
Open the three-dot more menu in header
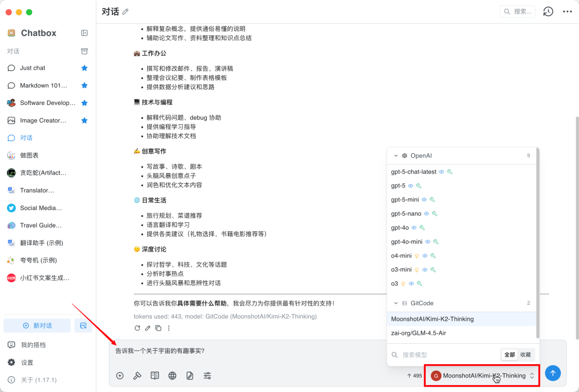coord(567,11)
